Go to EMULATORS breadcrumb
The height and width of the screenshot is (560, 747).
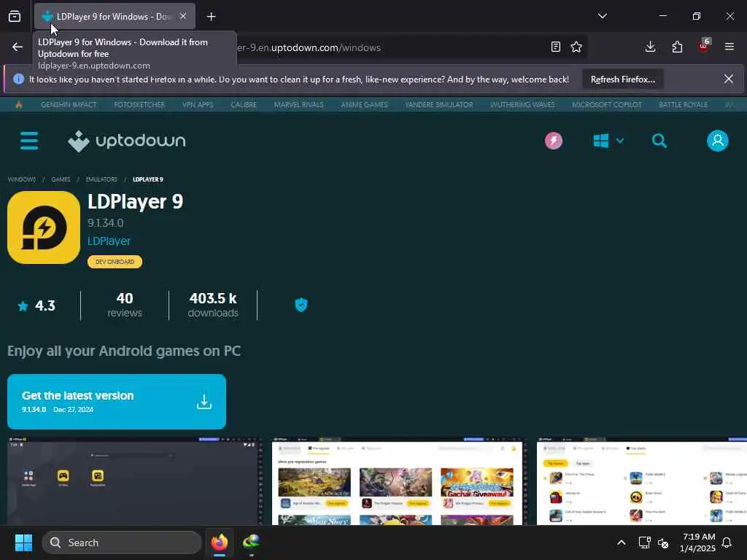(x=101, y=179)
